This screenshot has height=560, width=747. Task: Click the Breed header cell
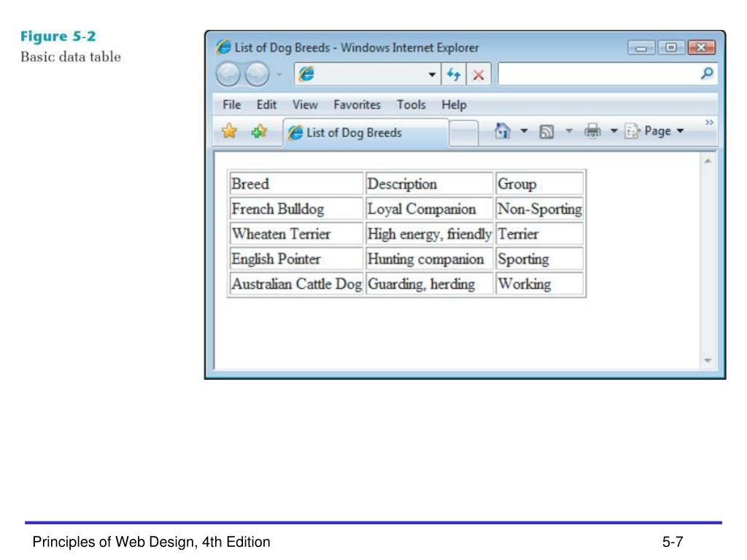(296, 184)
